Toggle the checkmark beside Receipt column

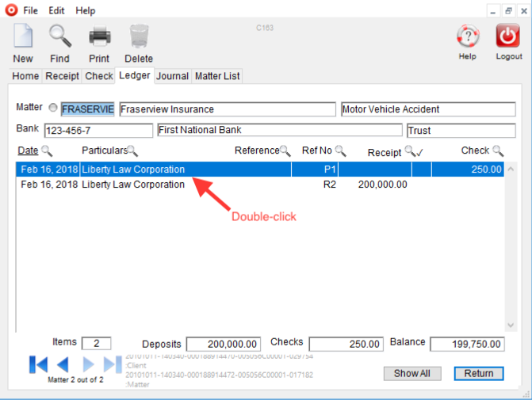419,151
